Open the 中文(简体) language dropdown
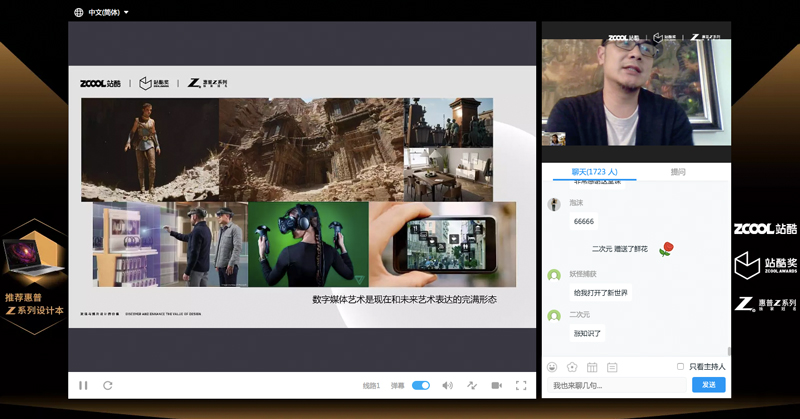Viewport: 800px width, 419px height. pos(108,12)
